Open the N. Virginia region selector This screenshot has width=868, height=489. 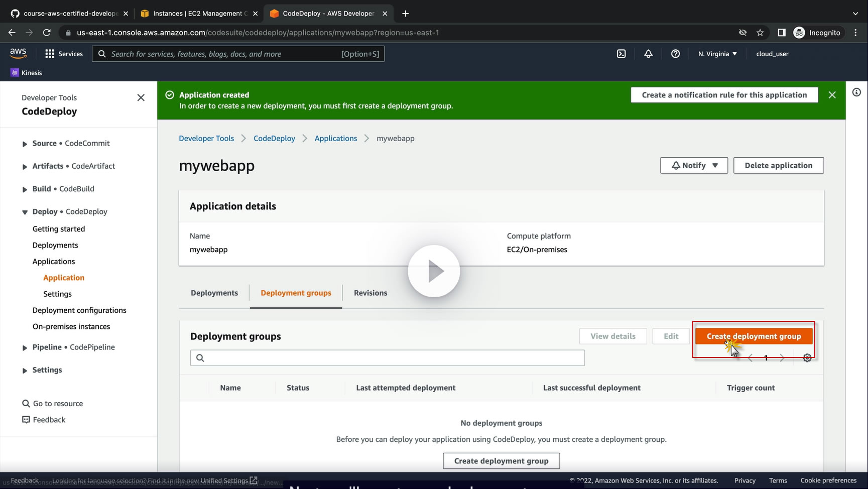[x=717, y=54]
